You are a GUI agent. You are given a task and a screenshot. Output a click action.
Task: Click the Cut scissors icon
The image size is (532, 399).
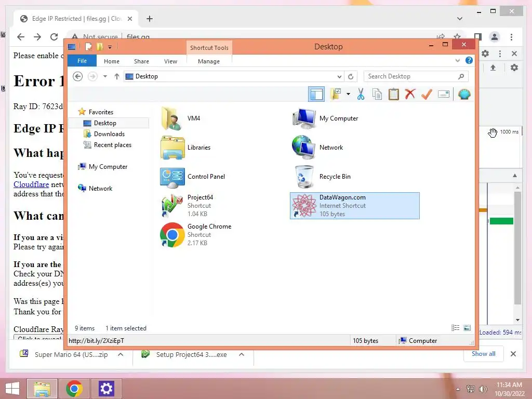click(x=361, y=94)
